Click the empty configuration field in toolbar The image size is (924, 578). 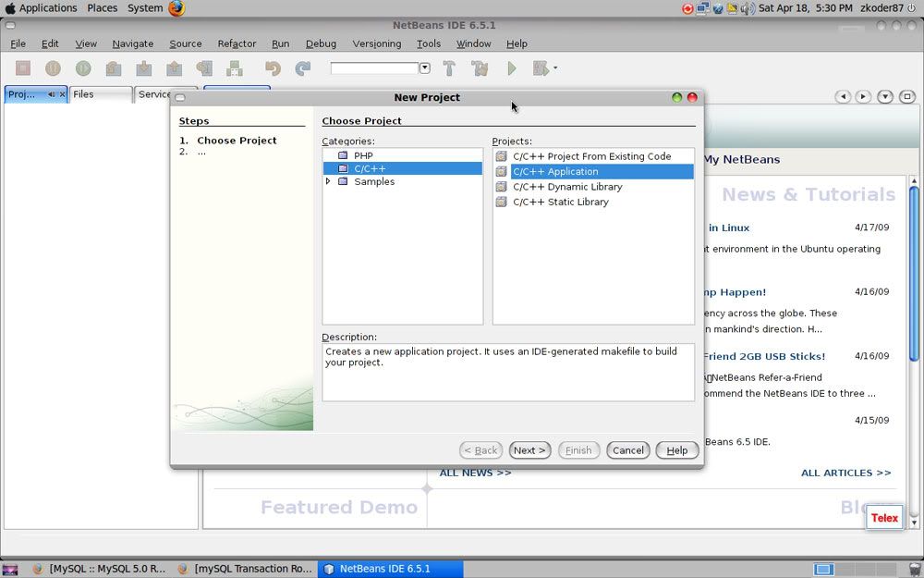(x=374, y=68)
